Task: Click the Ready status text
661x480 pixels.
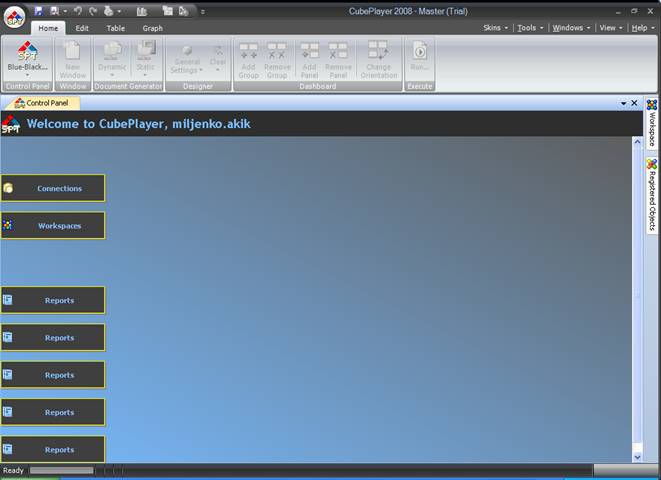Action: pos(13,470)
